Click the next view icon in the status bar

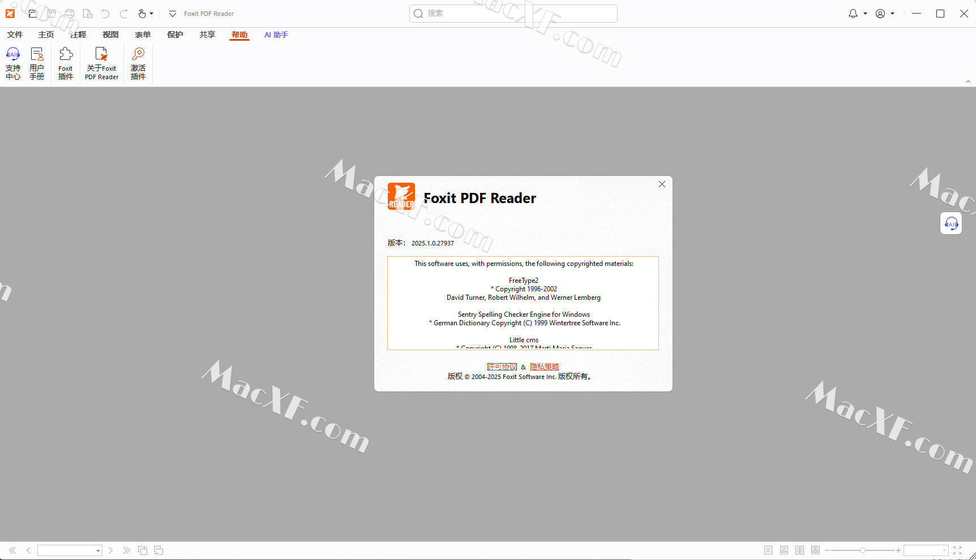point(159,550)
